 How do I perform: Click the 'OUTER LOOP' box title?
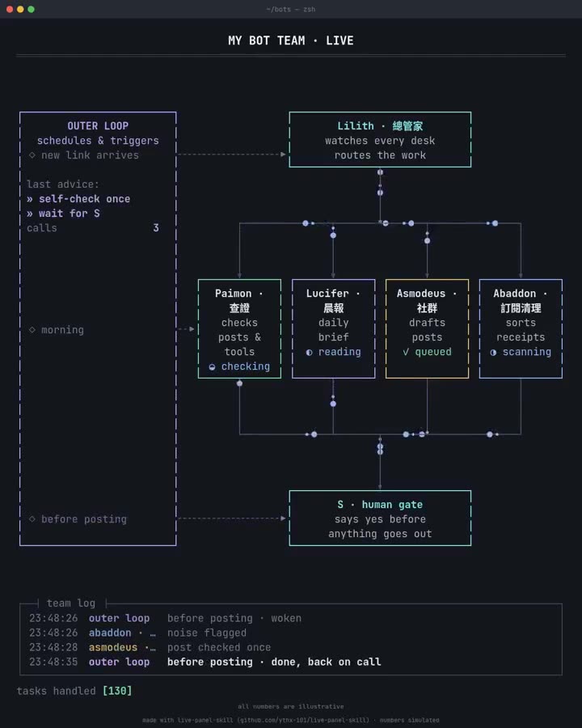point(98,126)
